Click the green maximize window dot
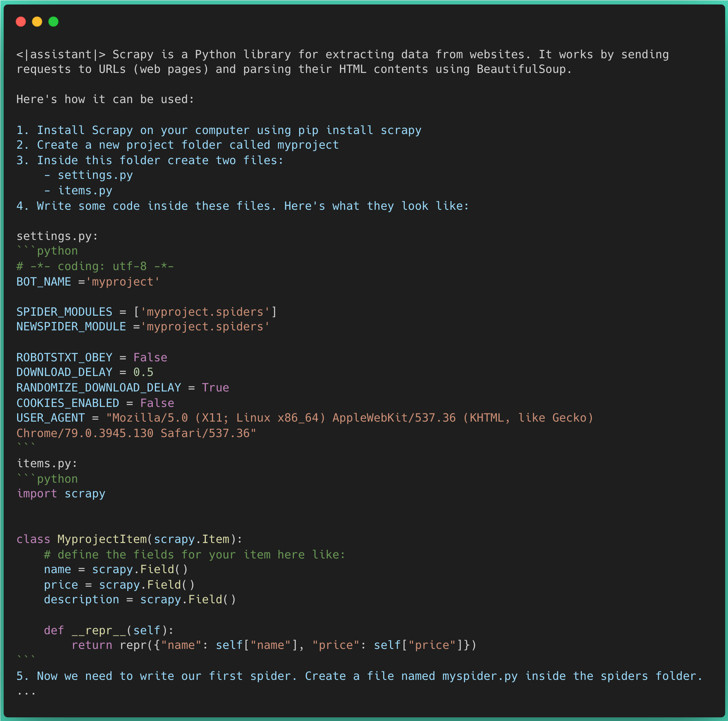 [53, 22]
